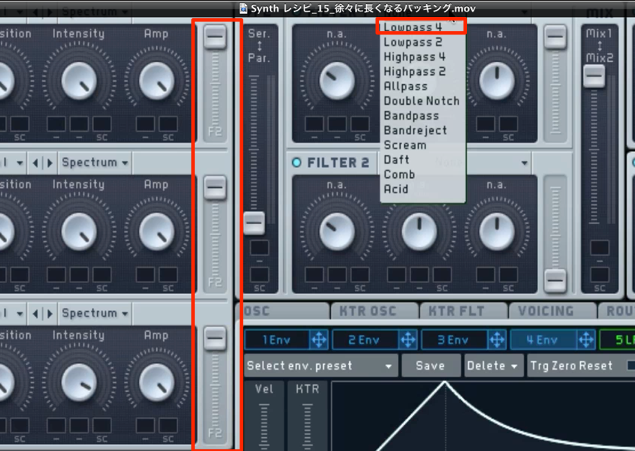Open the FILTER 2 type dropdown arrow
This screenshot has width=635, height=451.
[x=524, y=163]
